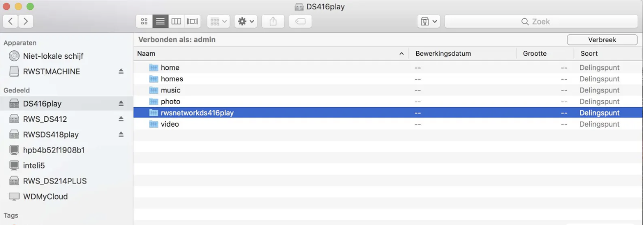Image resolution: width=644 pixels, height=225 pixels.
Task: Sort by the Naam column header
Action: tap(269, 53)
